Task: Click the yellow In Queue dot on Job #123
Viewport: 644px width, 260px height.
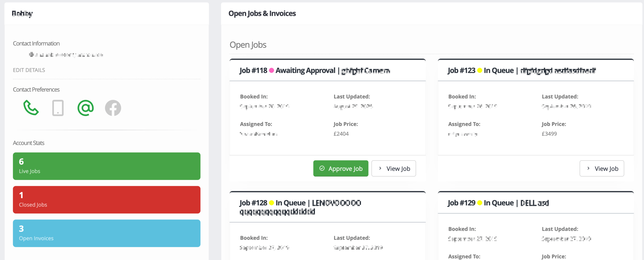Action: 480,71
